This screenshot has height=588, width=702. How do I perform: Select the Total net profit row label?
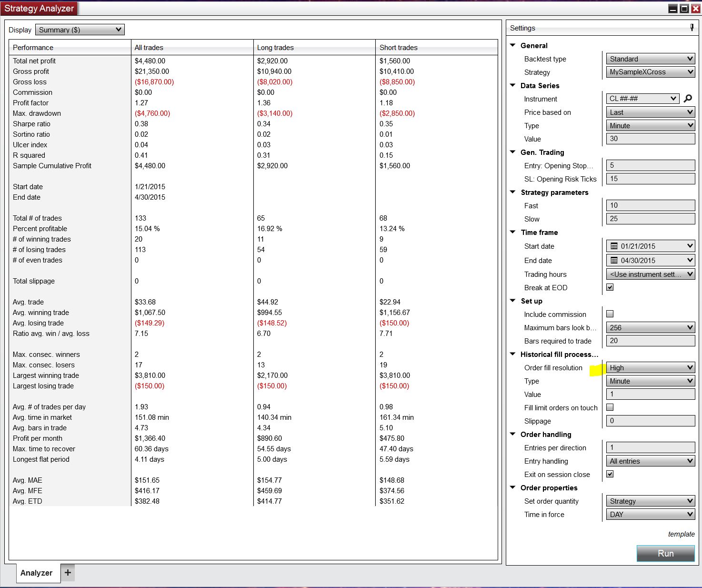(34, 61)
